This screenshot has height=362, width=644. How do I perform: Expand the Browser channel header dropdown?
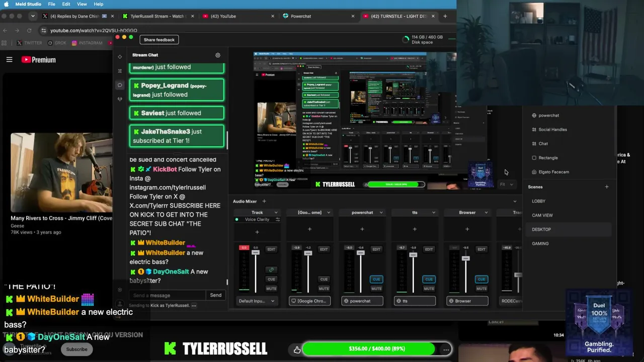pos(486,213)
